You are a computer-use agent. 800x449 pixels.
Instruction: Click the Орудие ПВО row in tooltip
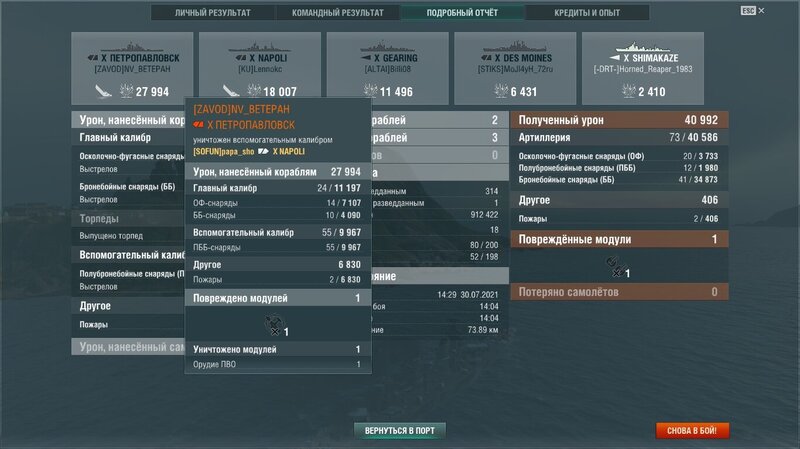tap(278, 364)
